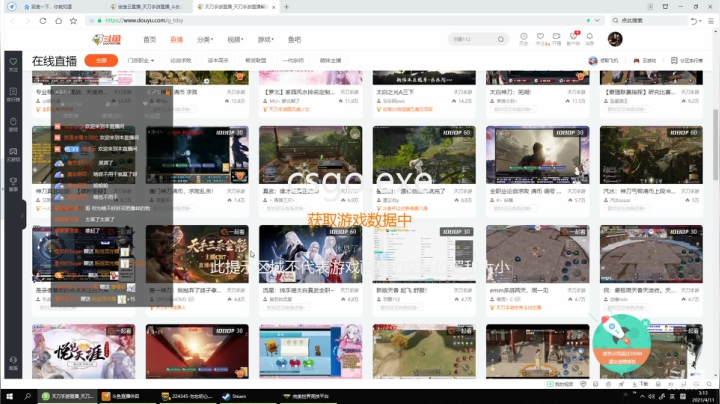Switch to the 斗鱼直播伴侣 taskbar app
The height and width of the screenshot is (404, 720).
126,396
